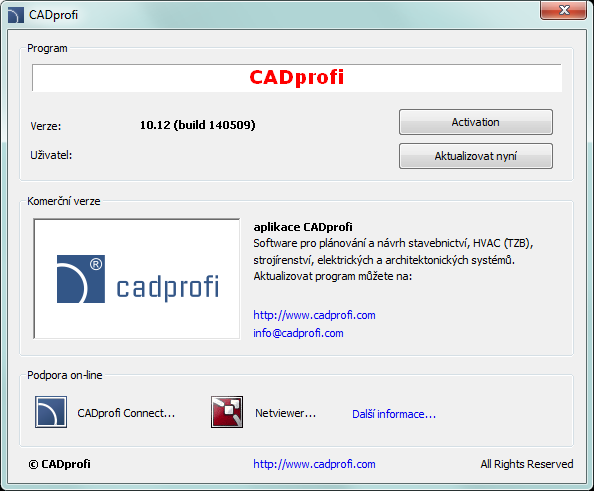The image size is (594, 491).
Task: Click the Verze: label
Action: coord(45,126)
